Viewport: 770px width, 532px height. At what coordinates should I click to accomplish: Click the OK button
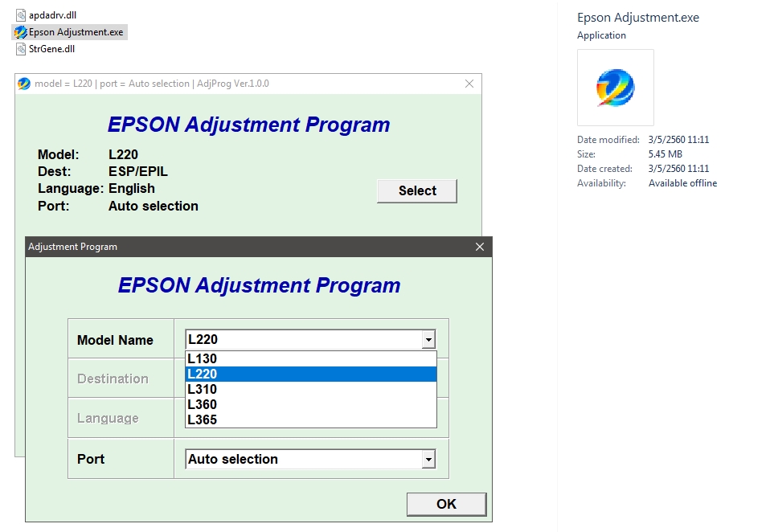click(446, 504)
